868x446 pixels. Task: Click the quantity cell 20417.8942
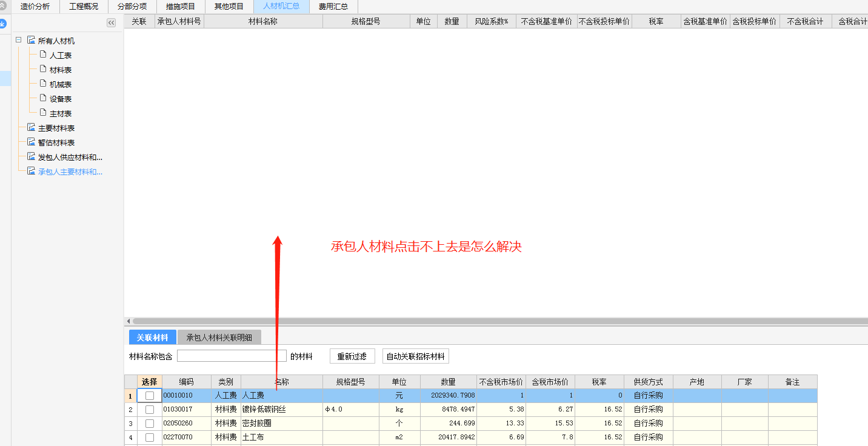(449, 438)
